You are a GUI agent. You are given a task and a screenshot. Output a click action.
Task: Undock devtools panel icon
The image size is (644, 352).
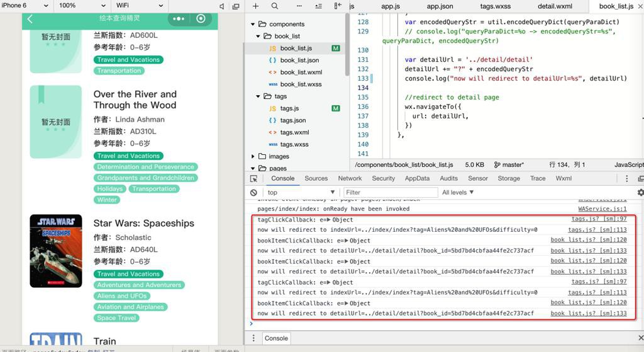point(641,178)
